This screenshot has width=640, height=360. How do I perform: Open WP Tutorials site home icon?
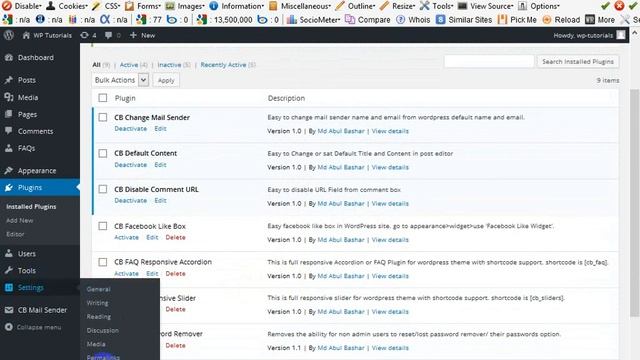click(x=26, y=36)
